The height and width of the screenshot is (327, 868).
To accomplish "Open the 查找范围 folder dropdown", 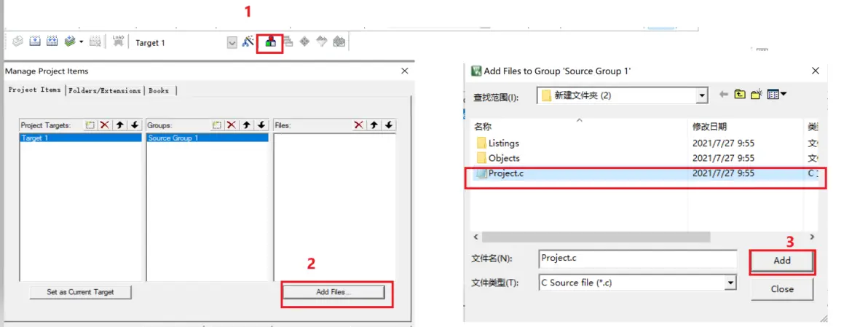I will pyautogui.click(x=703, y=95).
